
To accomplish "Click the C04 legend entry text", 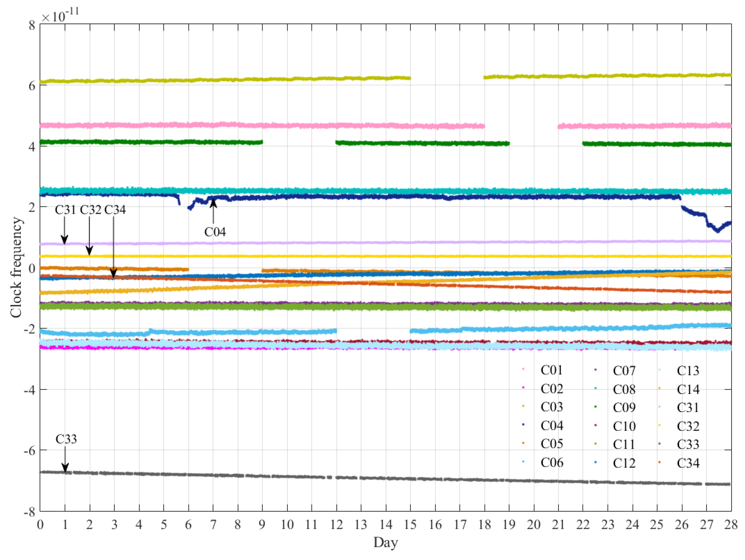I will [x=552, y=426].
